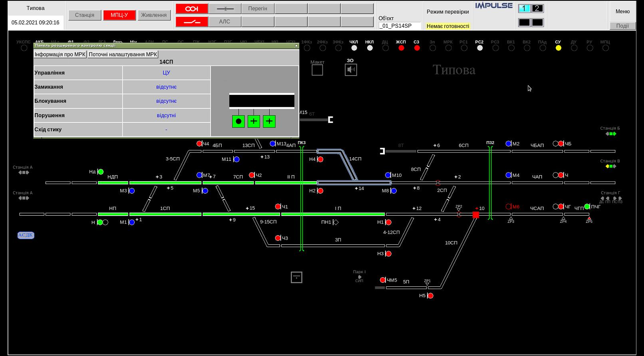Click the Об'єкт input field
Screen dimensions: 644x356
(400, 26)
